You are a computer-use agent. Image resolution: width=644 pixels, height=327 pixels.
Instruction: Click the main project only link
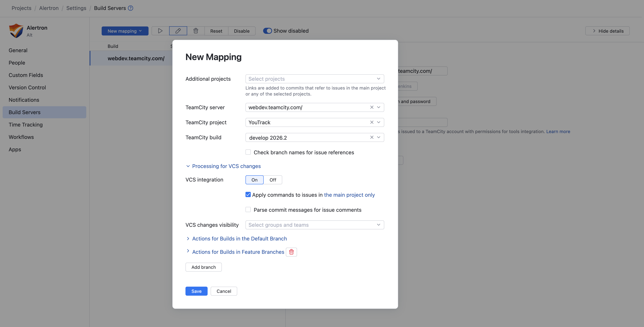[x=349, y=195]
